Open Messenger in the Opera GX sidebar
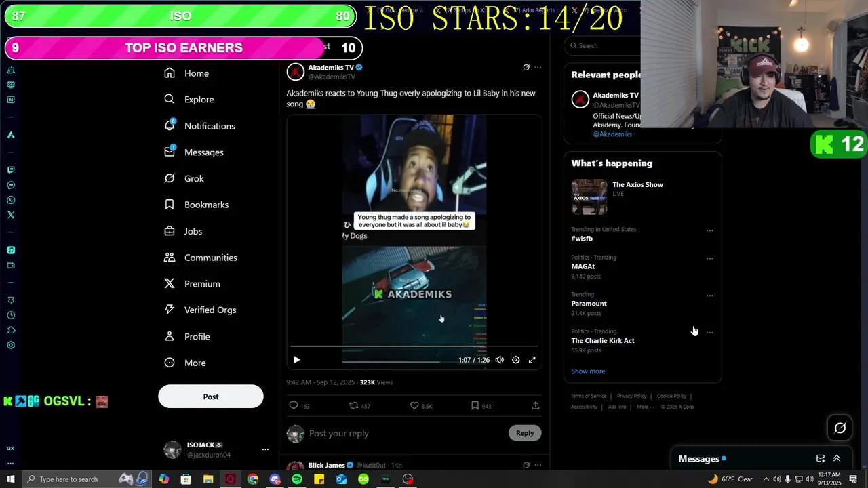 point(11,185)
